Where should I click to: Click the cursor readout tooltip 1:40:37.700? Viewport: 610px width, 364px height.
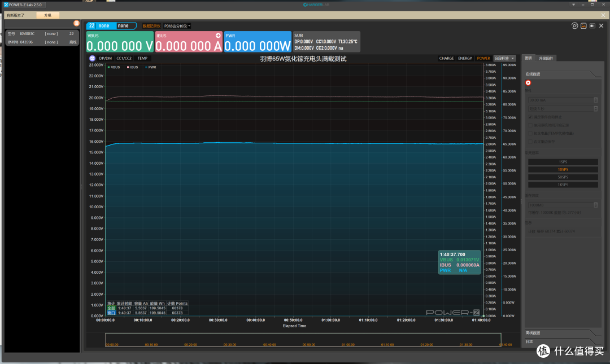(x=459, y=262)
